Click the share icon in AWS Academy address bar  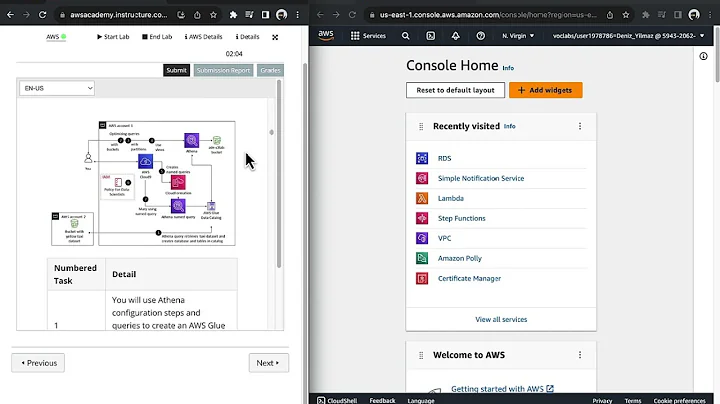pos(197,15)
